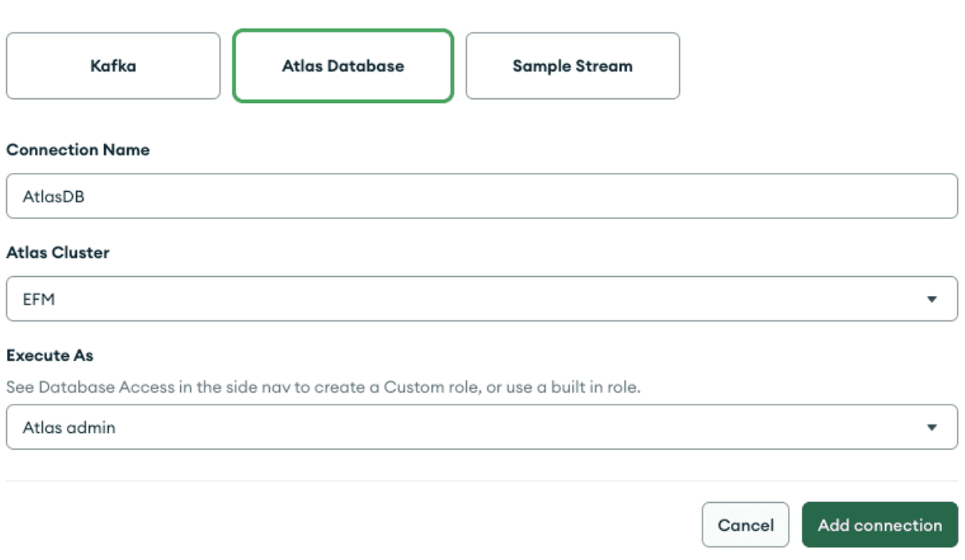Select the Kafka connection type

coord(113,66)
